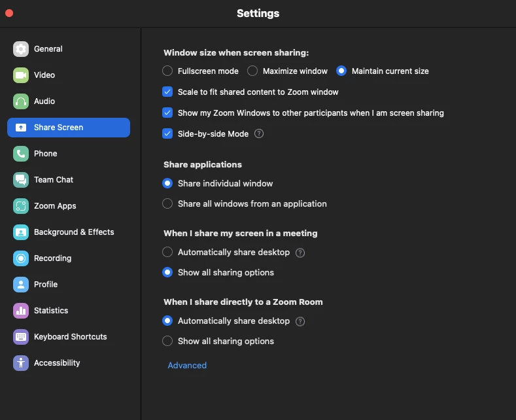Open Phone settings
The width and height of the screenshot is (516, 420).
point(69,154)
